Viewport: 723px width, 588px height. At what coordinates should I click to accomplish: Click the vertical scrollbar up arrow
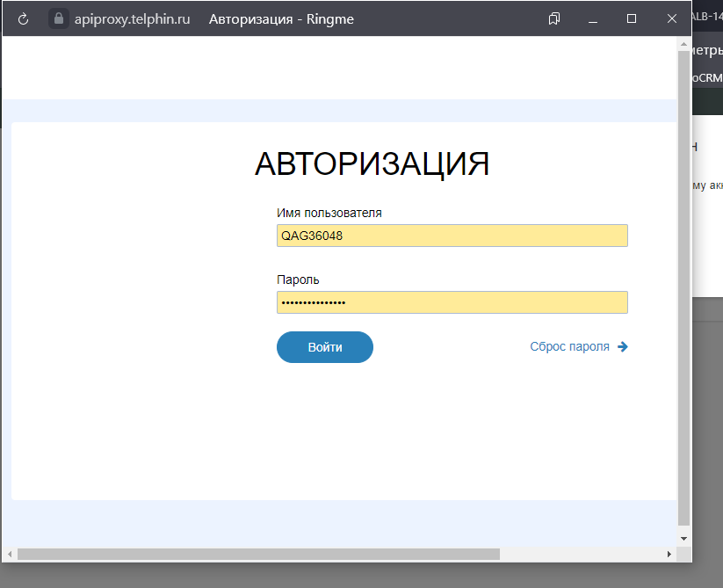684,44
